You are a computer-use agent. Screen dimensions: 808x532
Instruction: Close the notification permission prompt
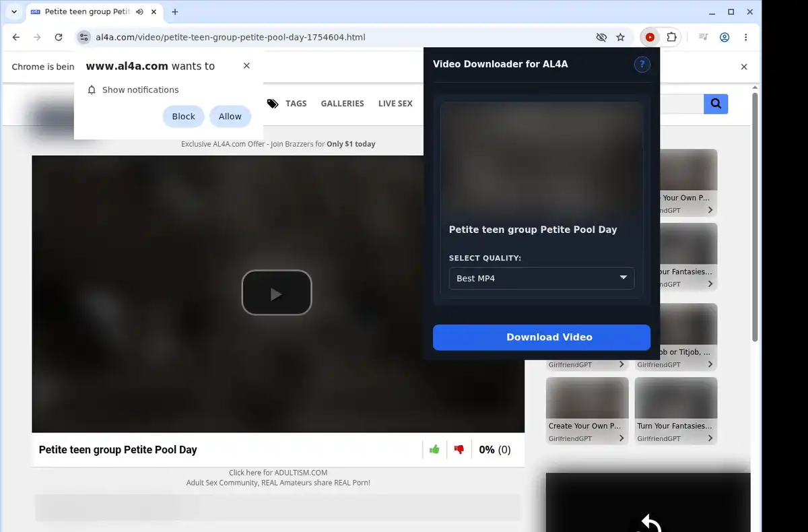pos(246,65)
